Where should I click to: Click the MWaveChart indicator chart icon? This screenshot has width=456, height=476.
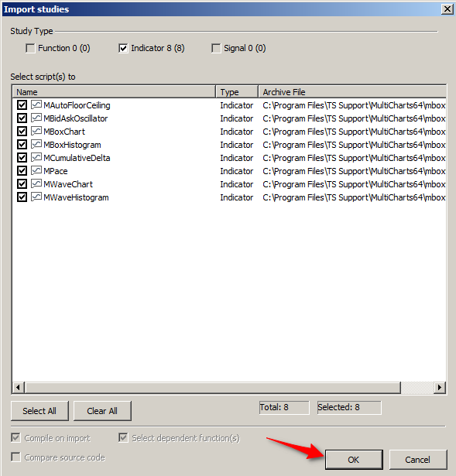click(36, 183)
